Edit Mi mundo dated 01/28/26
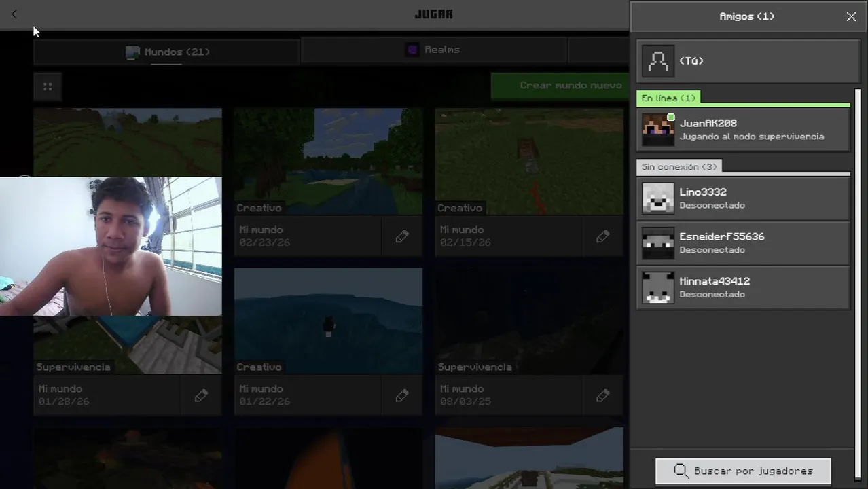 (x=201, y=395)
